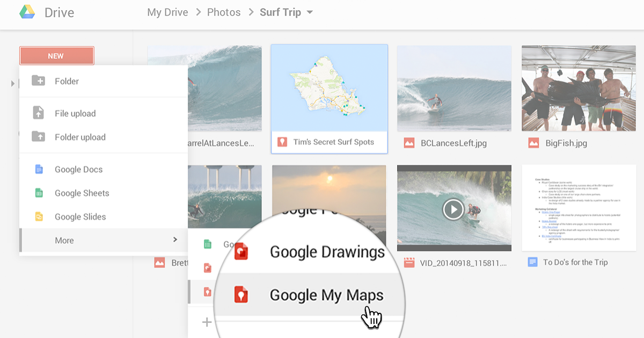Click the folder upload icon
644x338 pixels.
[x=38, y=136]
